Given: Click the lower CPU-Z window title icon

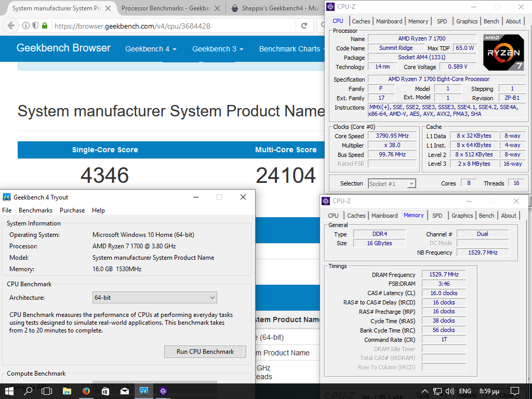Looking at the screenshot, I should click(326, 201).
